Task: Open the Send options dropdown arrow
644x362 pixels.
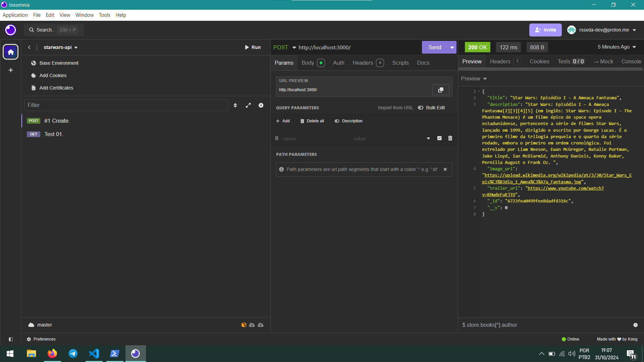Action: pyautogui.click(x=452, y=47)
